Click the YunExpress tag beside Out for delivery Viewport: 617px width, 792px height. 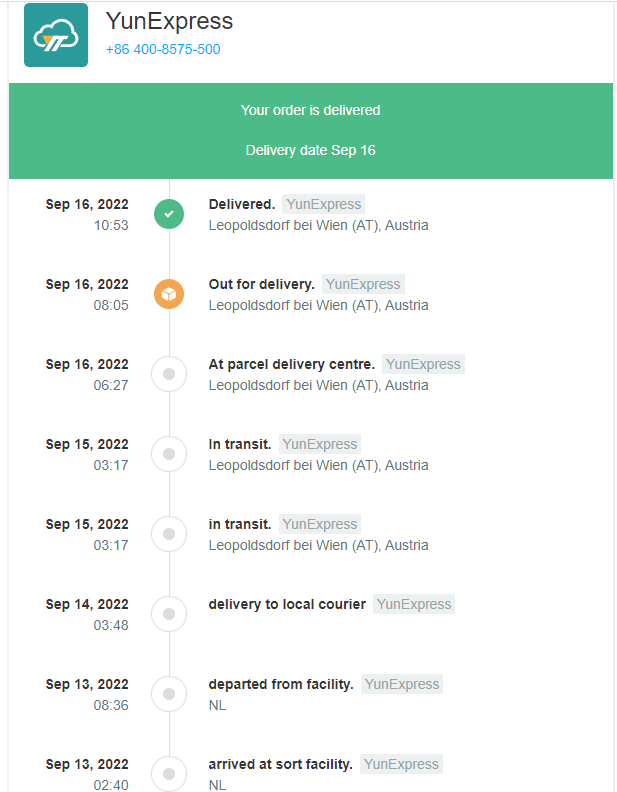pos(363,284)
